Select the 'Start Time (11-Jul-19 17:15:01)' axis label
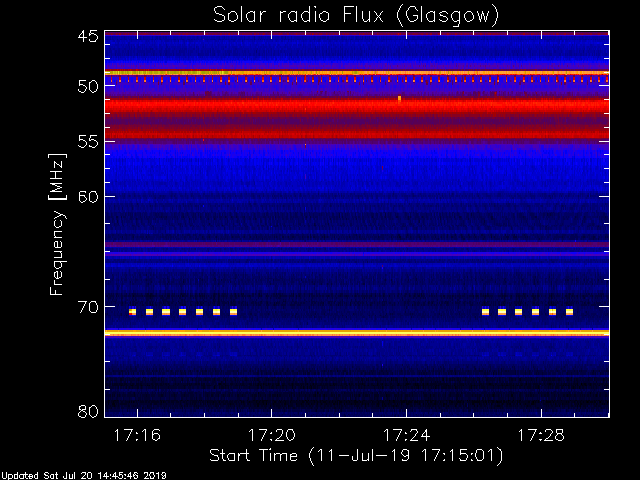640x480 pixels. 356,456
